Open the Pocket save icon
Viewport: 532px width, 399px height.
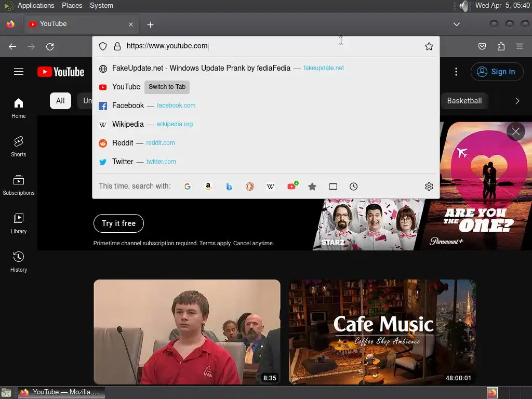(482, 46)
